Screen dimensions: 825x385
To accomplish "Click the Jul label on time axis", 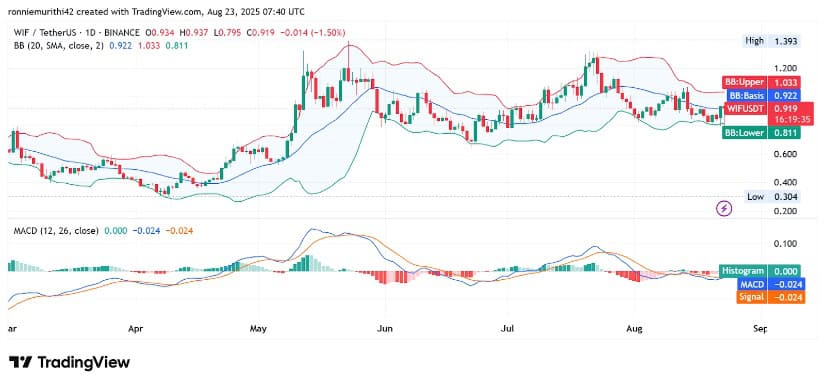I will point(508,329).
